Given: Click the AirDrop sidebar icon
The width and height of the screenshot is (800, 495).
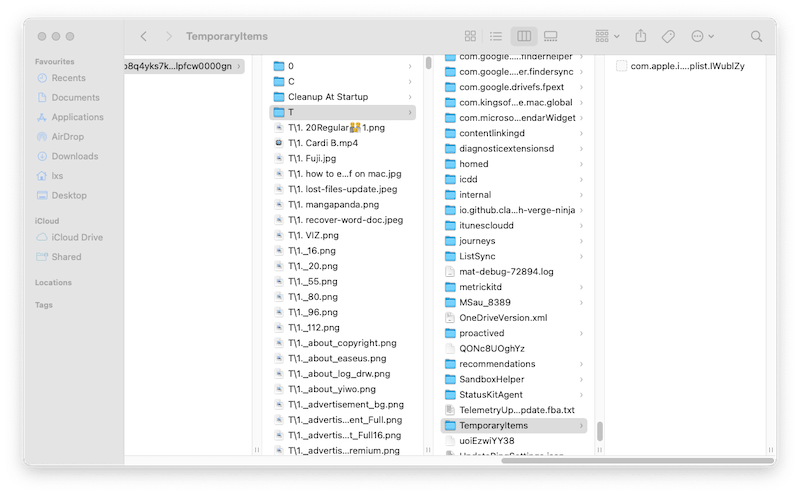Looking at the screenshot, I should pos(42,137).
